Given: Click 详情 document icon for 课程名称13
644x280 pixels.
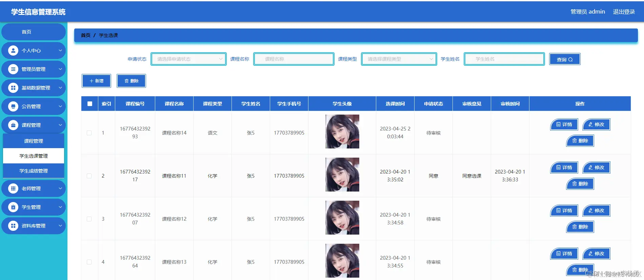Looking at the screenshot, I should [559, 254].
